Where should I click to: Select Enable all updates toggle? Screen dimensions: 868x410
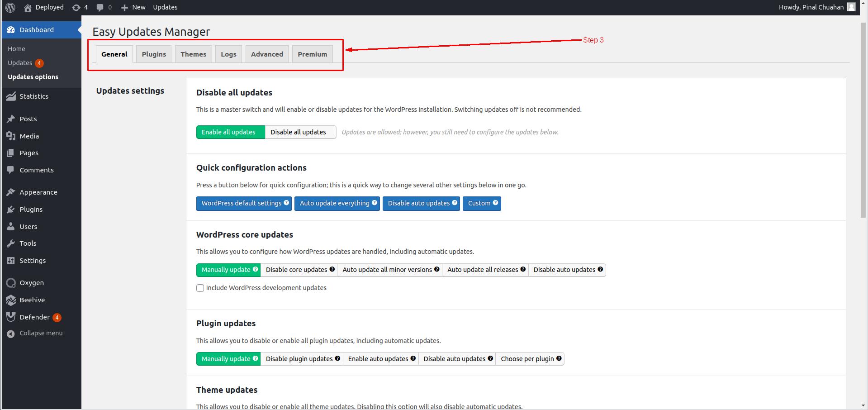[231, 132]
